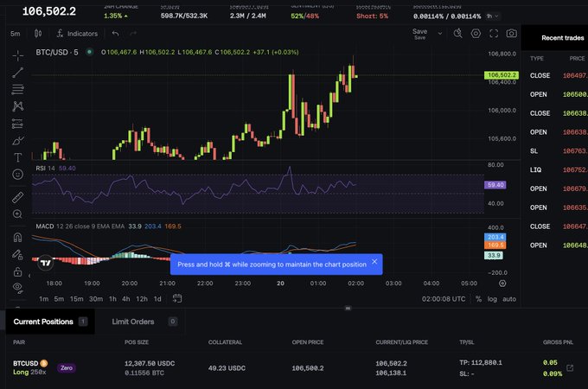588x389 pixels.
Task: Undo the last chart action
Action: click(x=115, y=34)
